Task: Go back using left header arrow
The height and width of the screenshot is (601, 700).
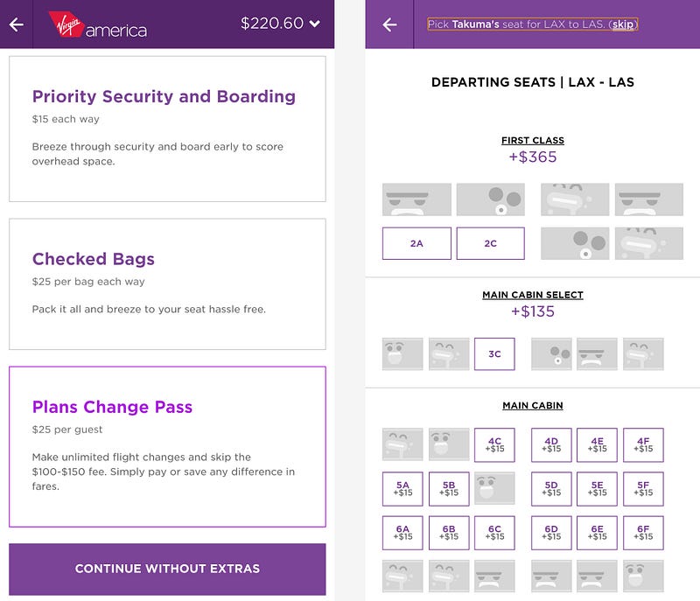Action: pyautogui.click(x=16, y=24)
